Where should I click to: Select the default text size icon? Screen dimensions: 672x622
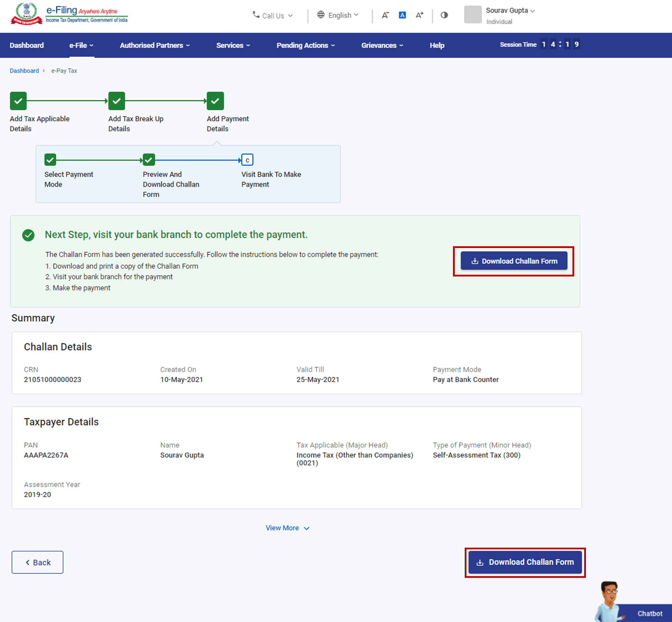coord(402,15)
